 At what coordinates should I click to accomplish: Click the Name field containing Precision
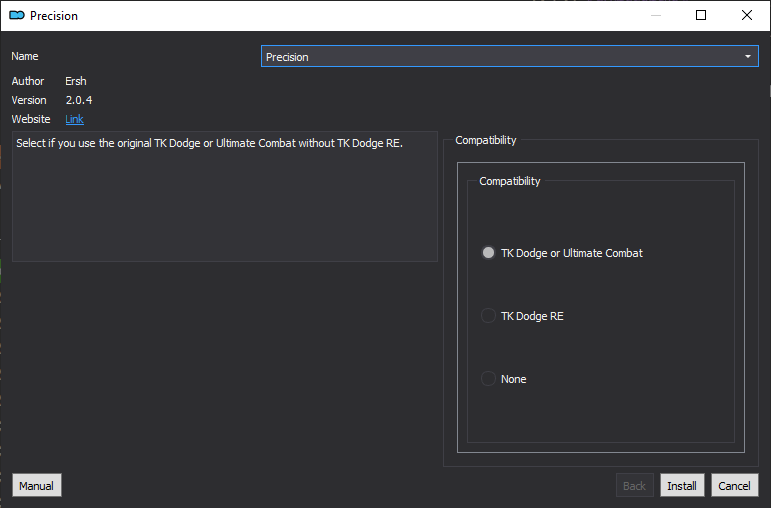tap(509, 57)
